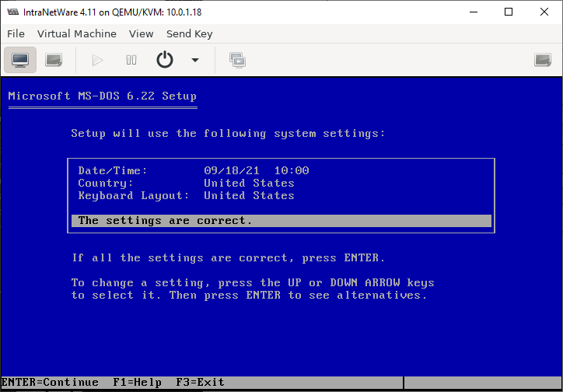Show virtual hardware details
The image size is (563, 392).
(x=54, y=60)
